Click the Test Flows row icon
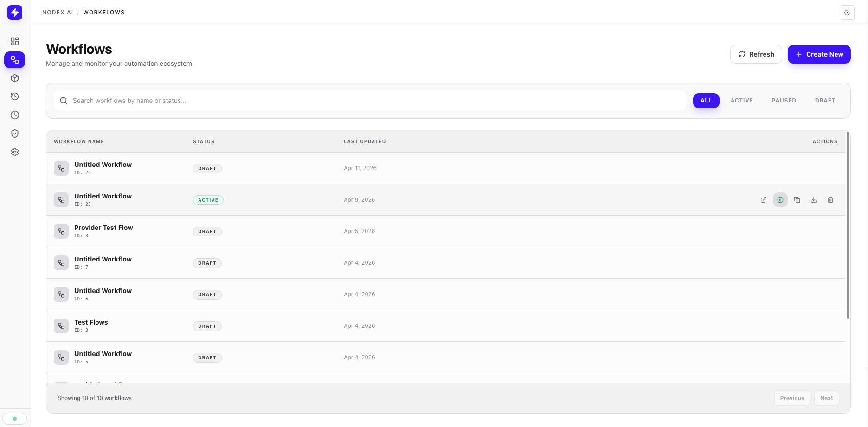Screen dimensions: 868x427 (61, 326)
